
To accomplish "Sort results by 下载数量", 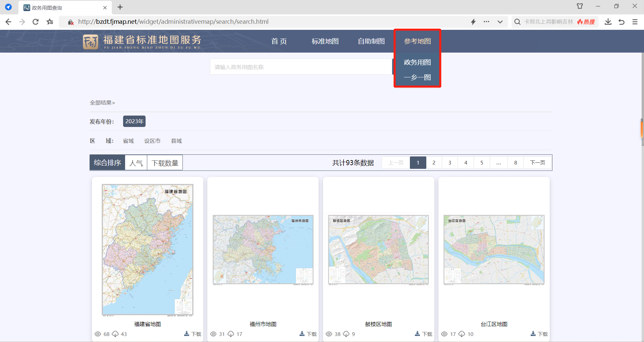I will coord(165,163).
